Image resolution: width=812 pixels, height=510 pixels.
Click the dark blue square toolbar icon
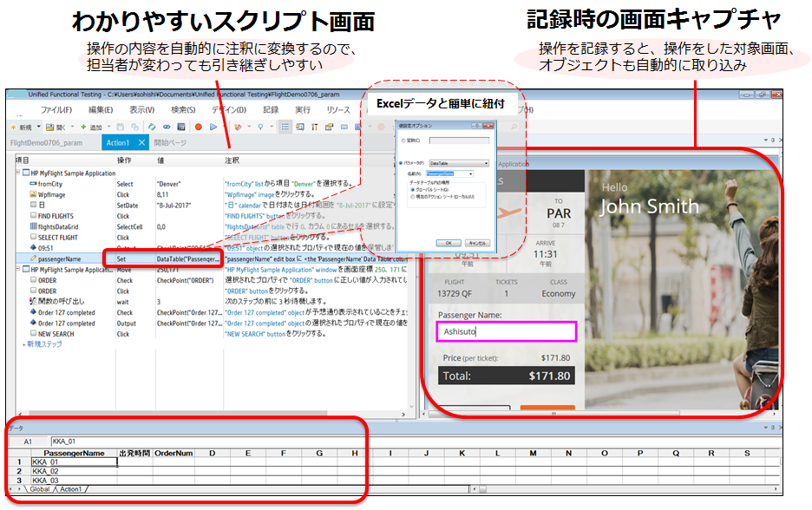[181, 127]
